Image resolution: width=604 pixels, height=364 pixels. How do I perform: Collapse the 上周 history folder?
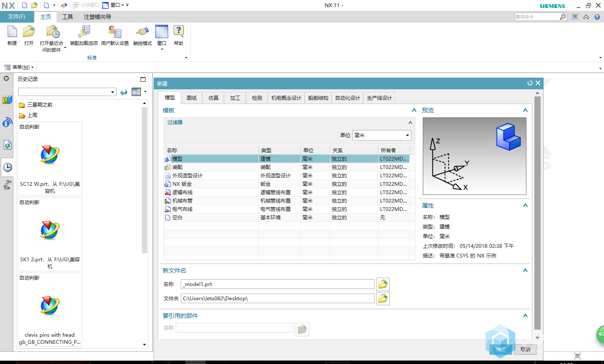(28, 115)
